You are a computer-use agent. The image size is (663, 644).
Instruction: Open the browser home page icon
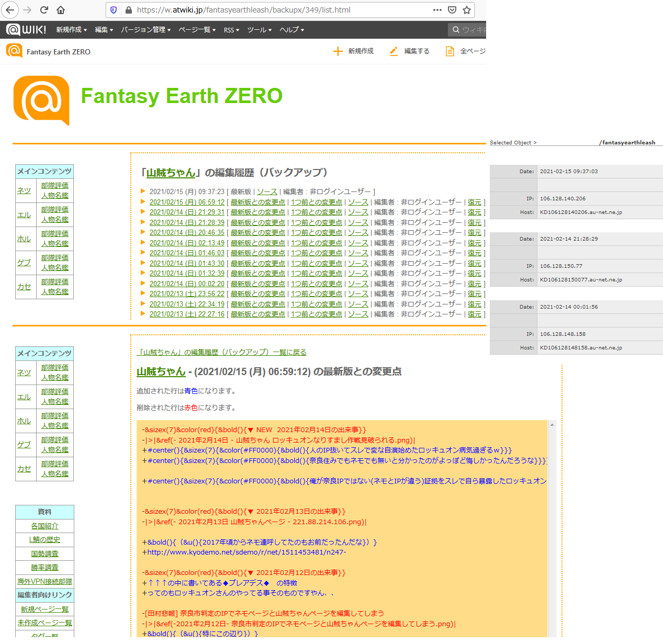61,10
